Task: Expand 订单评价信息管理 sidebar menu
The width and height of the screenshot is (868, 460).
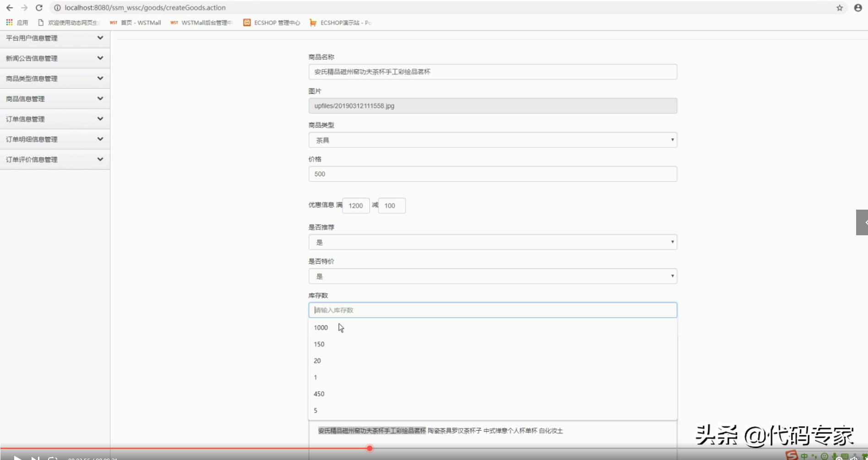Action: pos(55,159)
